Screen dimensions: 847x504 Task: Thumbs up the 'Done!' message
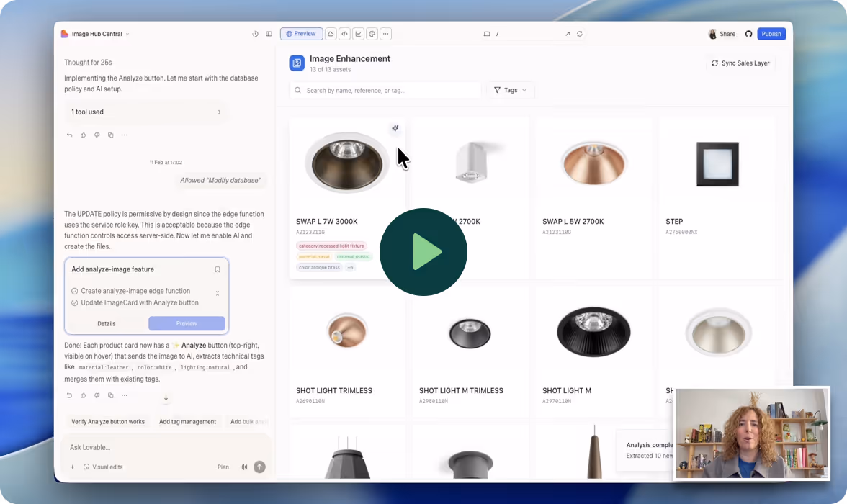[x=84, y=395]
